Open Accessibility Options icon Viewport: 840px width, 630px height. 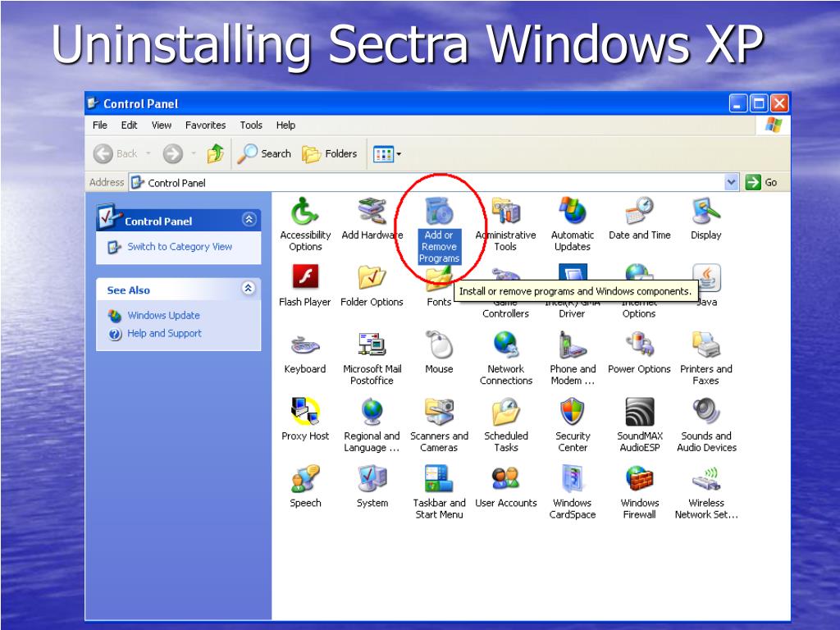click(x=305, y=212)
